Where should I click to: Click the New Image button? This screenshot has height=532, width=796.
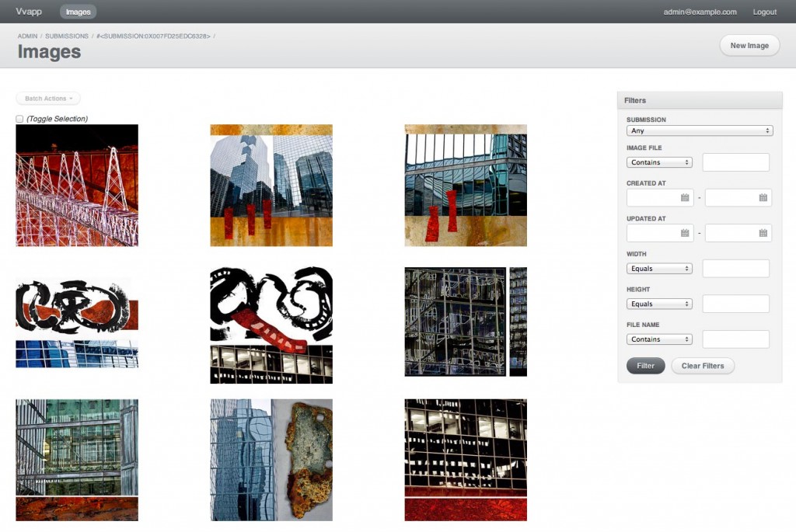click(x=749, y=45)
